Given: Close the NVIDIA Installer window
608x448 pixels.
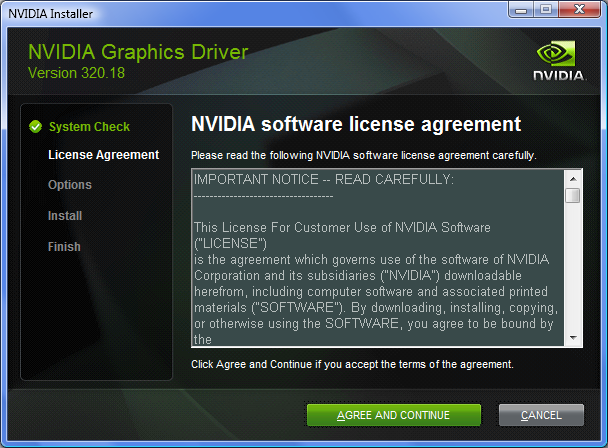Looking at the screenshot, I should coord(579,9).
